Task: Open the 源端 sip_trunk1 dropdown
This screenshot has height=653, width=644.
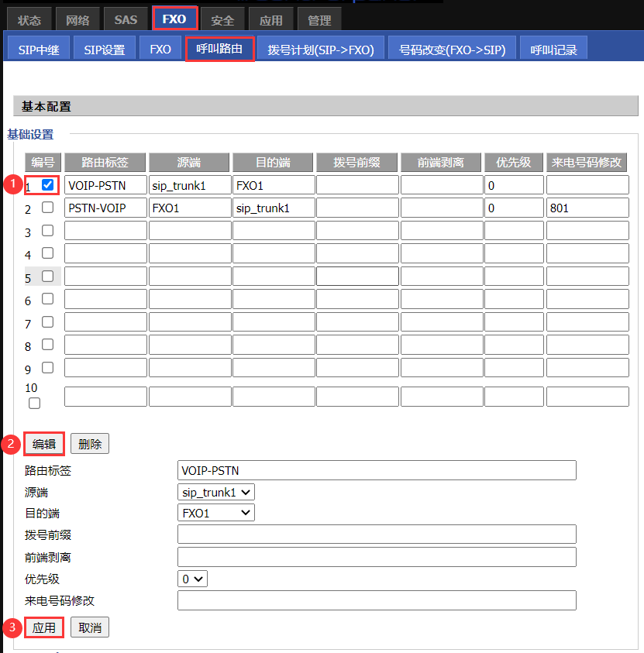Action: [216, 492]
